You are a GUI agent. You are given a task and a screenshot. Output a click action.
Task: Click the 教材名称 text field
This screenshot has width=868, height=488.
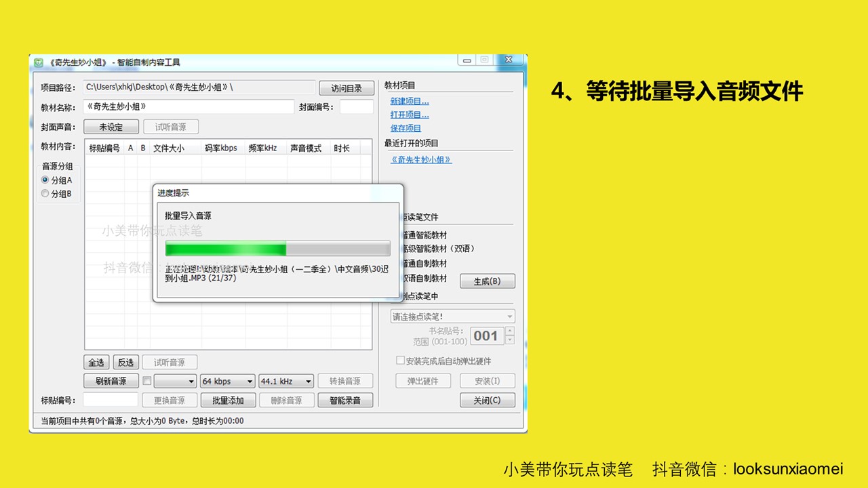(x=189, y=107)
